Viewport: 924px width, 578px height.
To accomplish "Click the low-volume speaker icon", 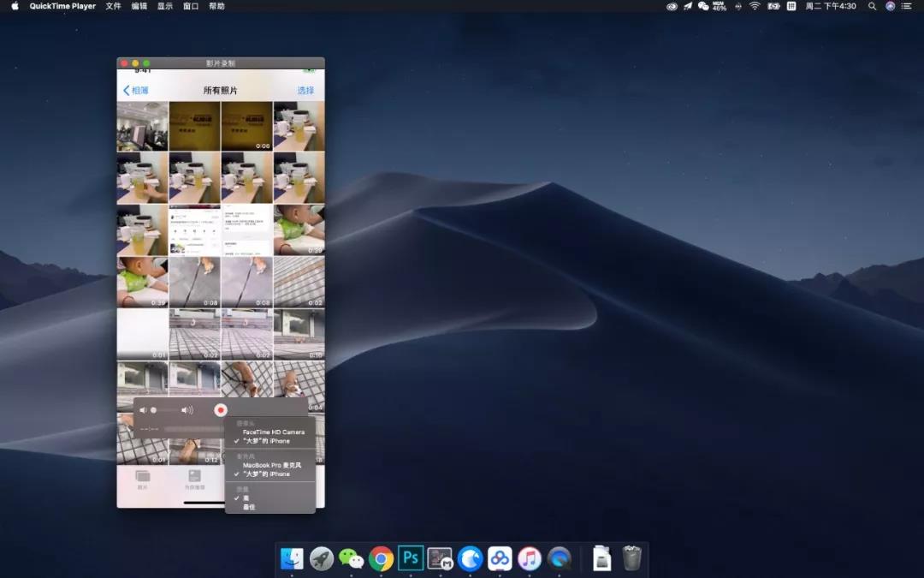I will [x=143, y=410].
